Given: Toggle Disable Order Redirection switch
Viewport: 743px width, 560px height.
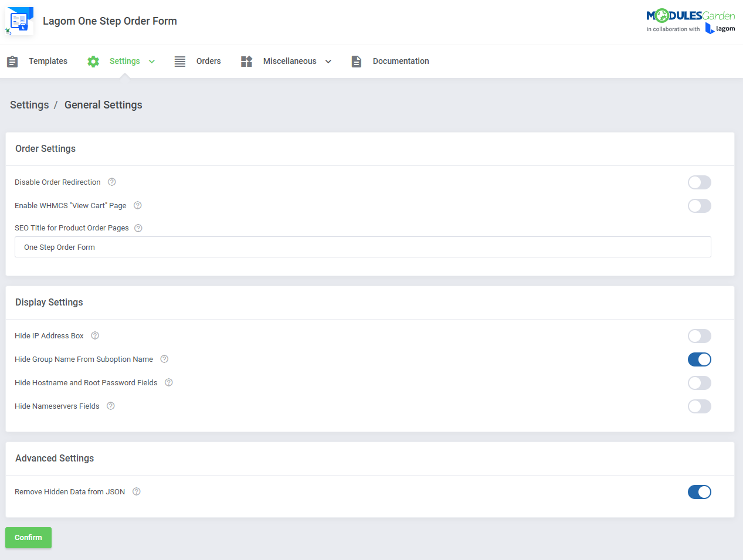Looking at the screenshot, I should tap(700, 182).
